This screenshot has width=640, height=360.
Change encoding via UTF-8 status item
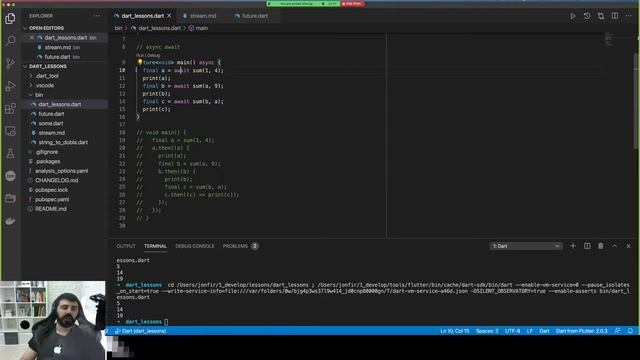point(513,331)
